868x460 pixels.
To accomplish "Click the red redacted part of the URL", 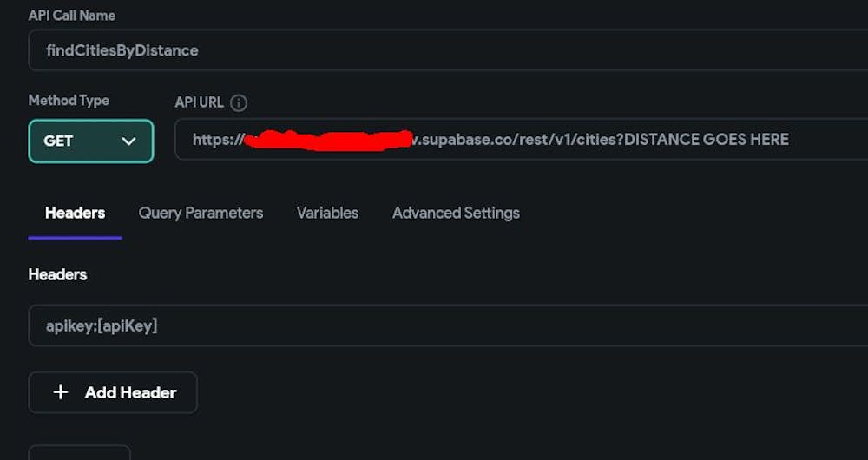I will point(325,140).
